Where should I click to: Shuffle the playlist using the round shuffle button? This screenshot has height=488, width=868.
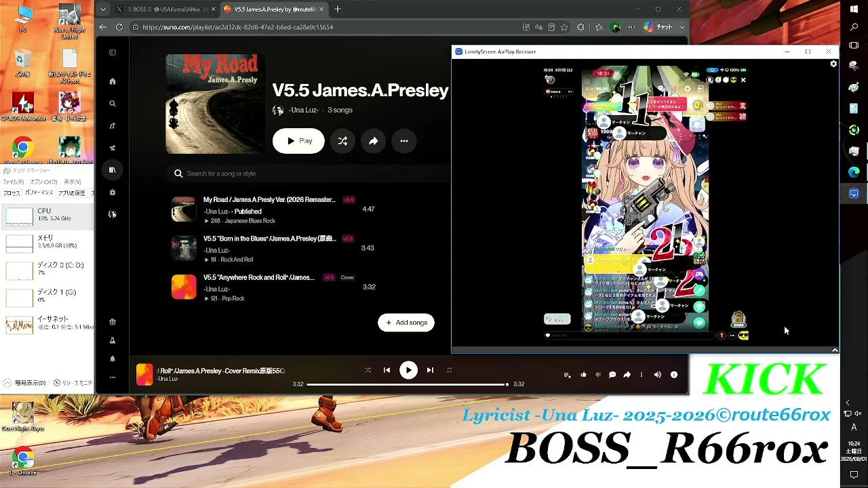342,141
